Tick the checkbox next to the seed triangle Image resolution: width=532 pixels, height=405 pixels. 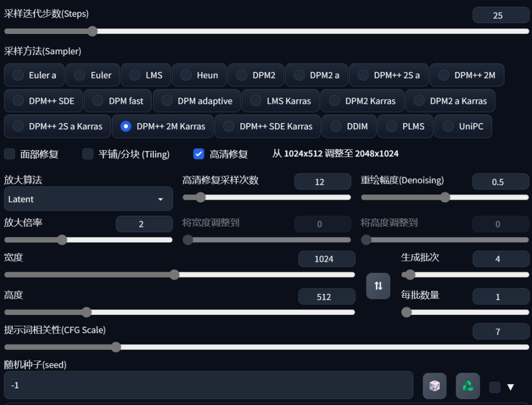[x=495, y=387]
